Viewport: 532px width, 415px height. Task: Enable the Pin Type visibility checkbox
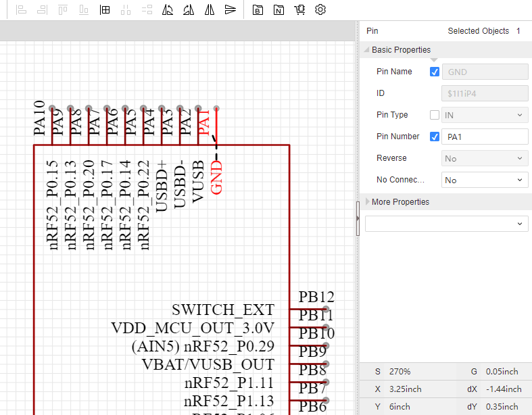435,115
